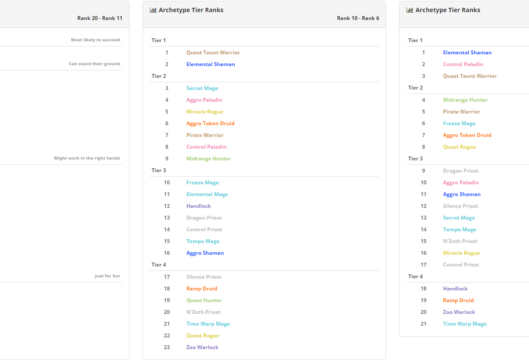Open Control Paladin ranked number 8

[206, 147]
